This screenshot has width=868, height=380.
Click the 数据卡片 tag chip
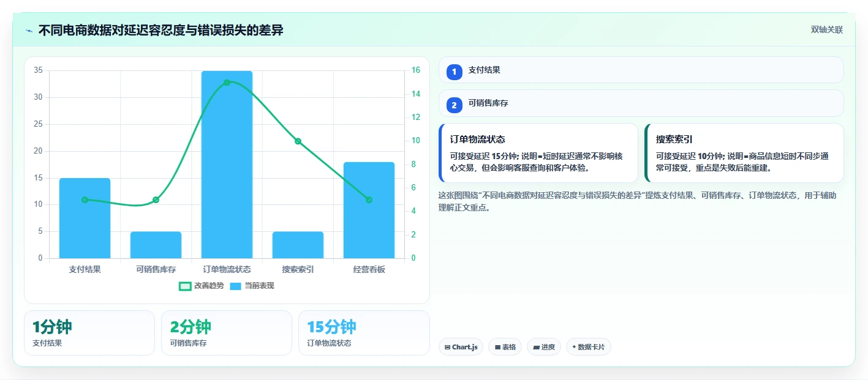[x=589, y=347]
